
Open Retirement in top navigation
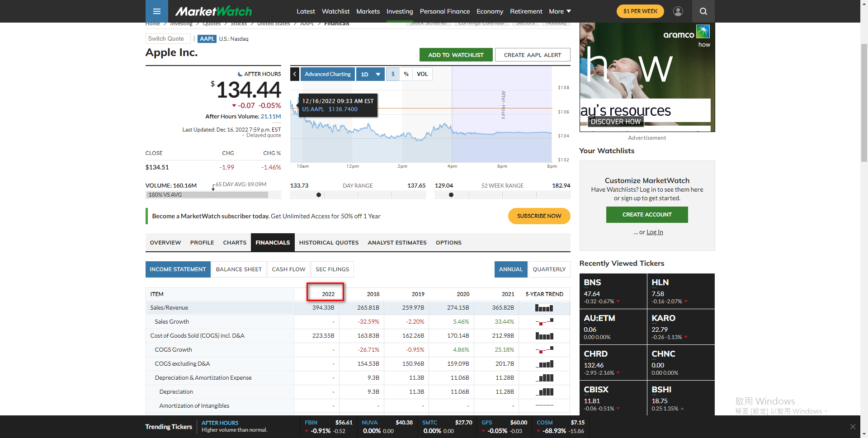(x=526, y=11)
